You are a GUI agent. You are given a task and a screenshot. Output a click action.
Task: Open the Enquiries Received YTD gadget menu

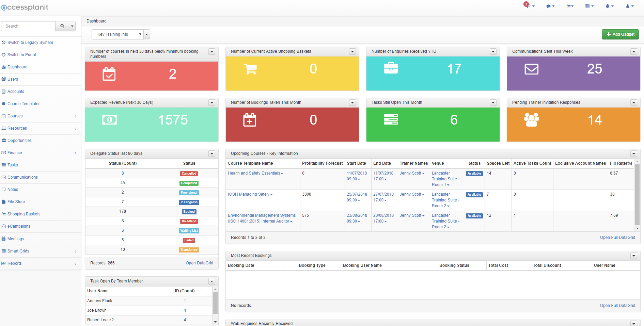tap(493, 52)
